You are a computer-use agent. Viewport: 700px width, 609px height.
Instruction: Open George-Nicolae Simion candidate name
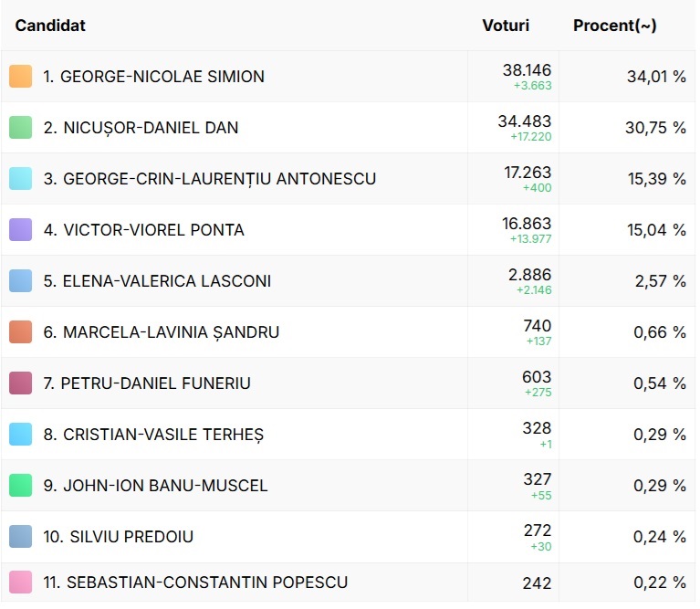coord(153,77)
